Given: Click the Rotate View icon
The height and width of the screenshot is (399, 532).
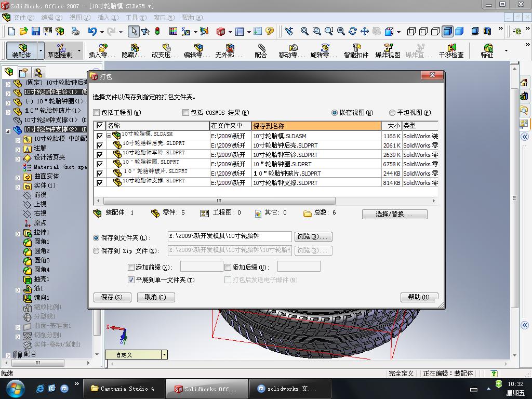Looking at the screenshot, I should 353,31.
